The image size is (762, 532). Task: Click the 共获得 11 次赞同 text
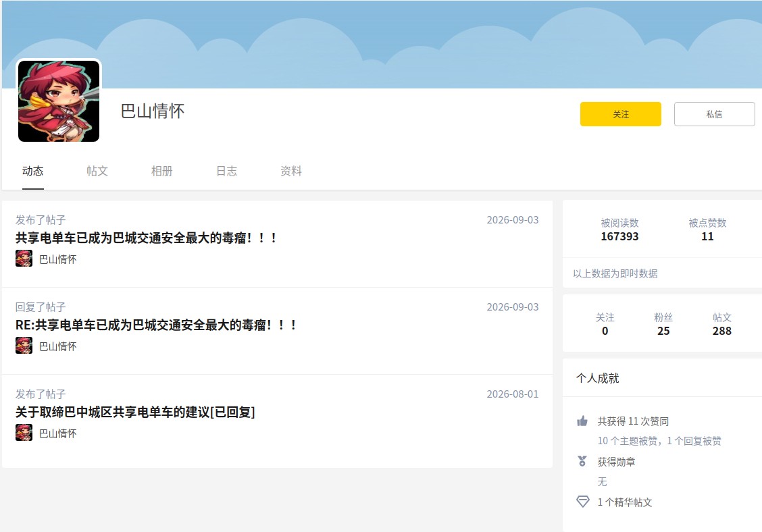tap(633, 421)
